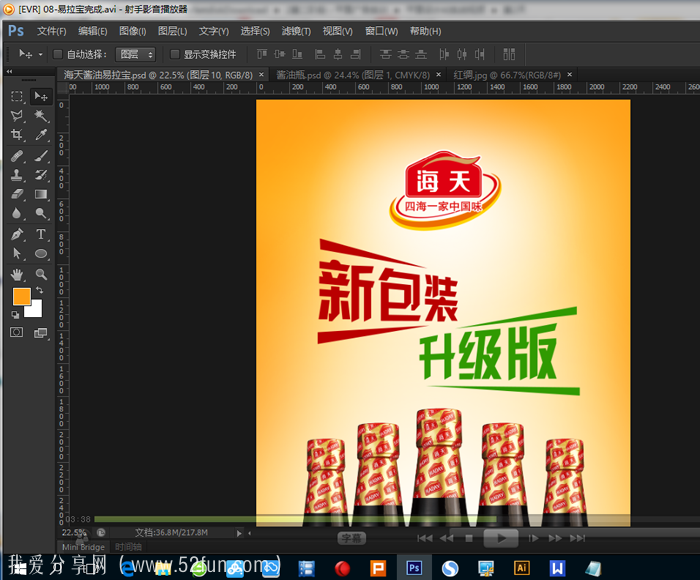700x580 pixels.
Task: Select the Path Selection tool
Action: pos(17,254)
